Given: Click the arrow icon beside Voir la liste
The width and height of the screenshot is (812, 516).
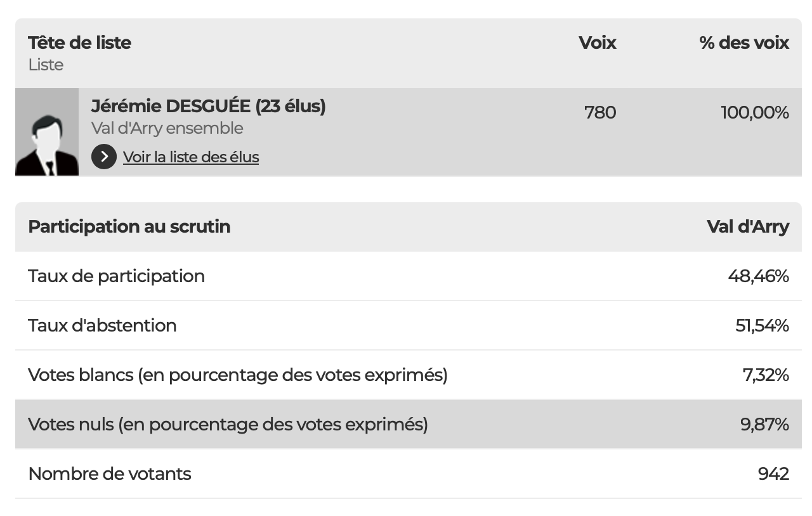Looking at the screenshot, I should [103, 157].
